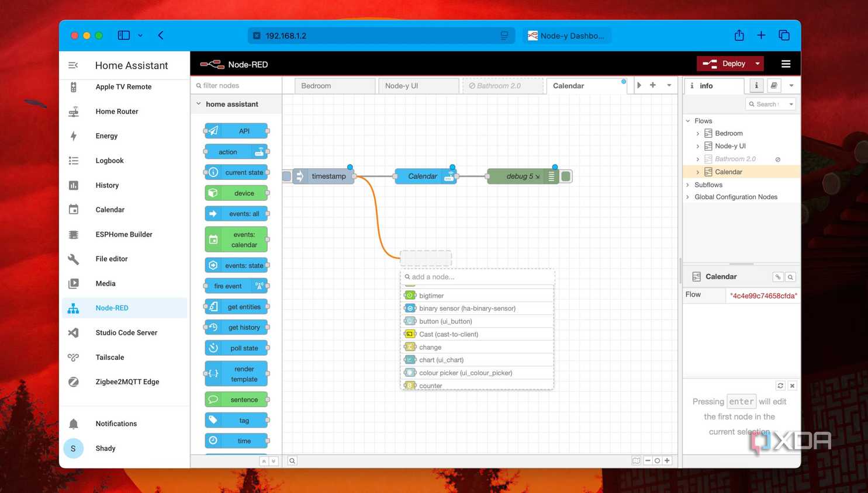Choose change node from quick-add list
This screenshot has height=493, width=868.
[477, 347]
